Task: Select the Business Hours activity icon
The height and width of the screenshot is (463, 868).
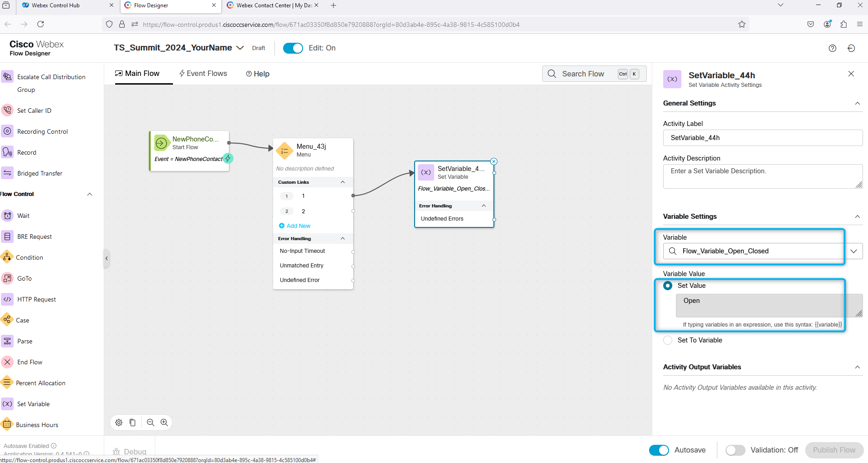Action: click(7, 424)
